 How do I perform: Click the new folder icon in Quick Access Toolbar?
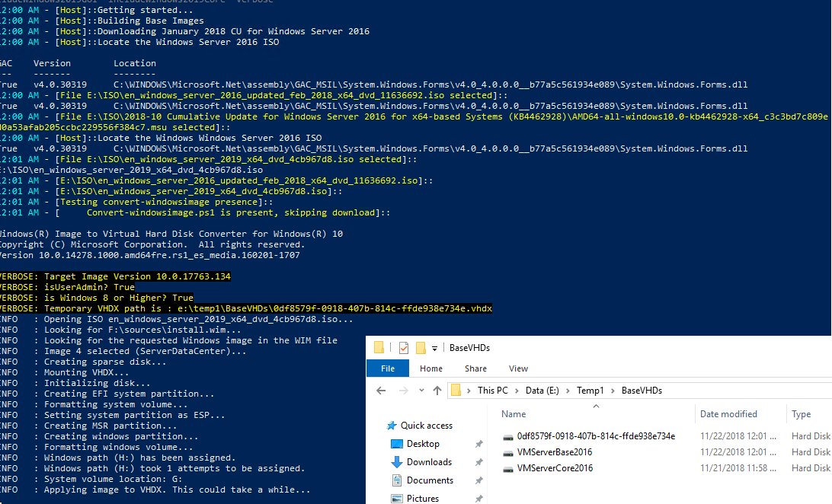pos(421,348)
